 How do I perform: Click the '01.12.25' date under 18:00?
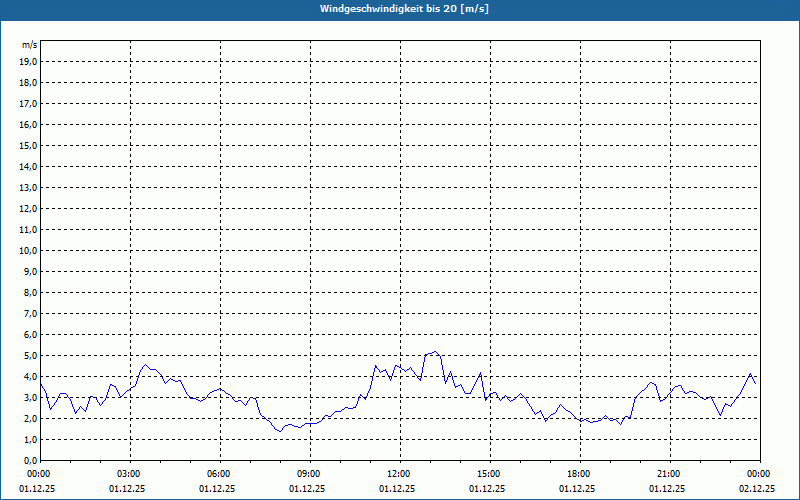577,489
